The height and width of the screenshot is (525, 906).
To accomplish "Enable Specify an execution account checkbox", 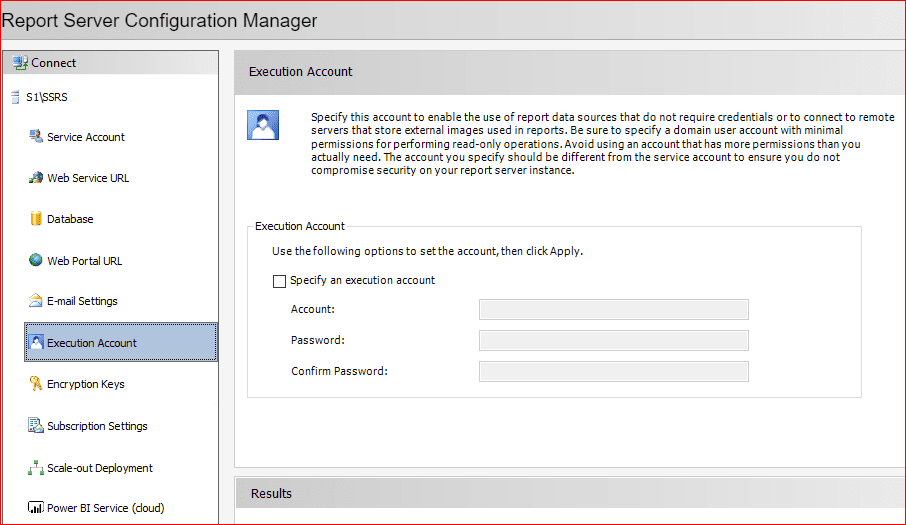I will 279,281.
